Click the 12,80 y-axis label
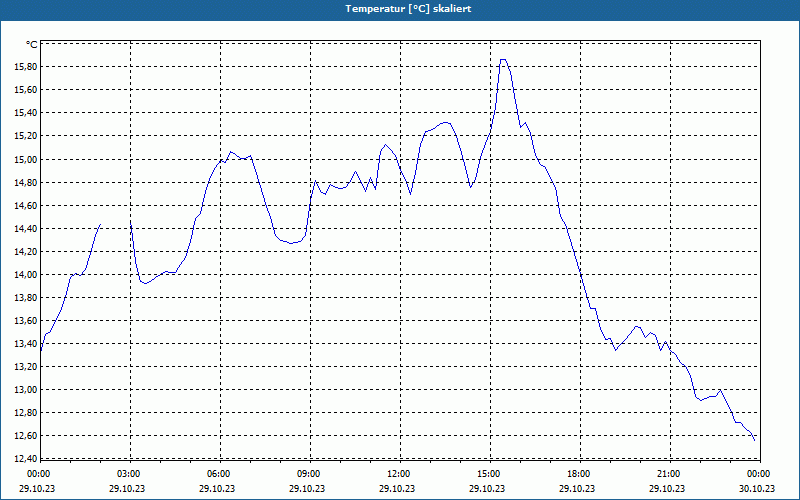Image resolution: width=800 pixels, height=500 pixels. (25, 413)
